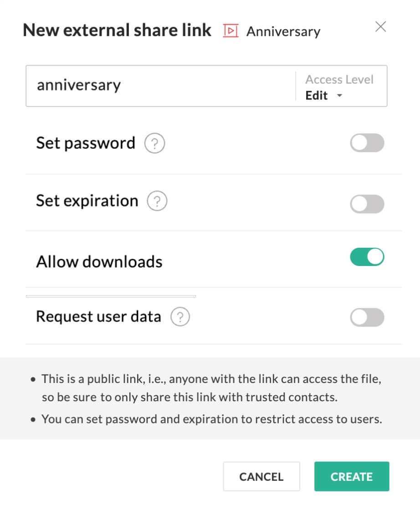Click the Set expiration help icon
The image size is (420, 521).
(x=157, y=201)
